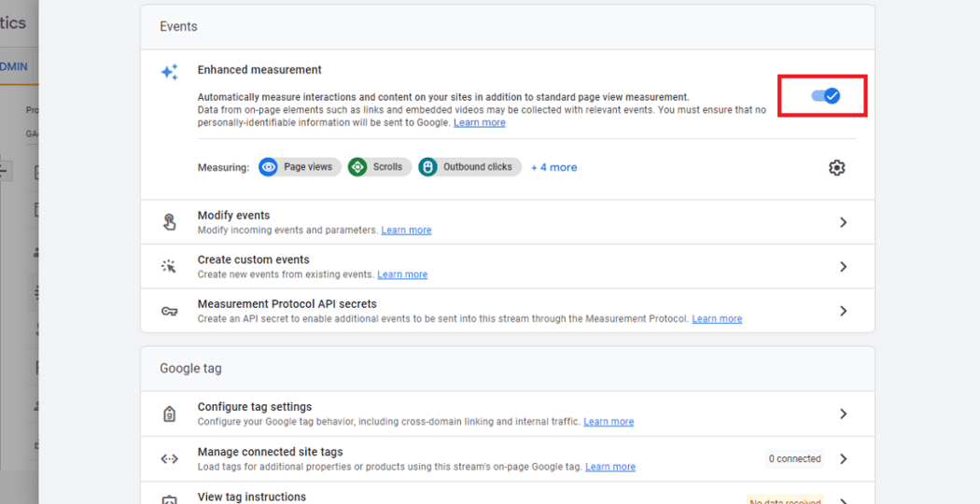Click the Enhanced measurement sparkle icon

169,72
